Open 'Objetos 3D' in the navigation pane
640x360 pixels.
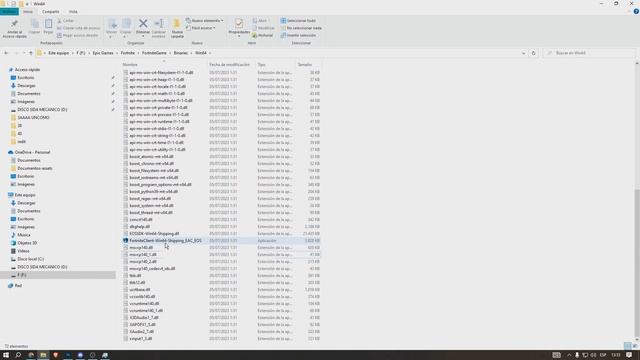coord(27,243)
